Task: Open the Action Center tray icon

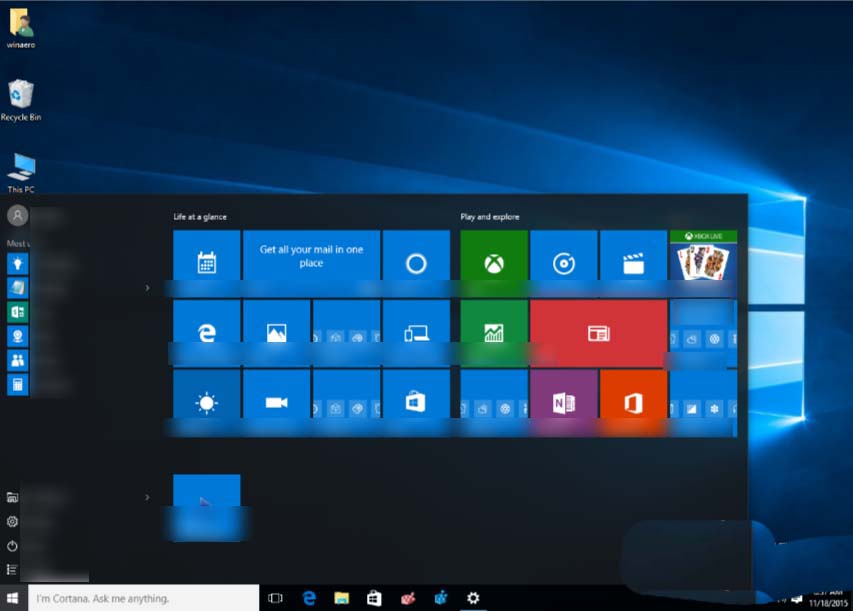Action: tap(797, 599)
